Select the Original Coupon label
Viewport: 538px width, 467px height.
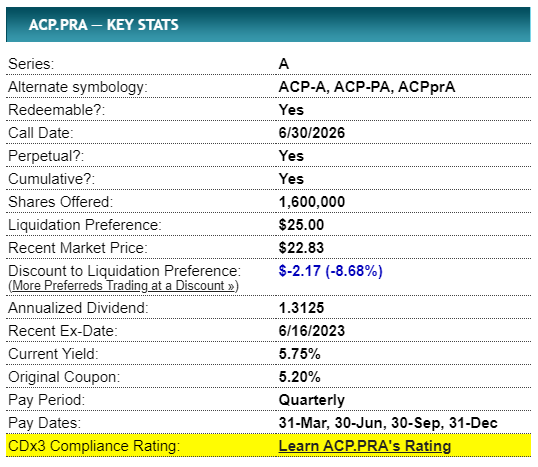(x=64, y=377)
